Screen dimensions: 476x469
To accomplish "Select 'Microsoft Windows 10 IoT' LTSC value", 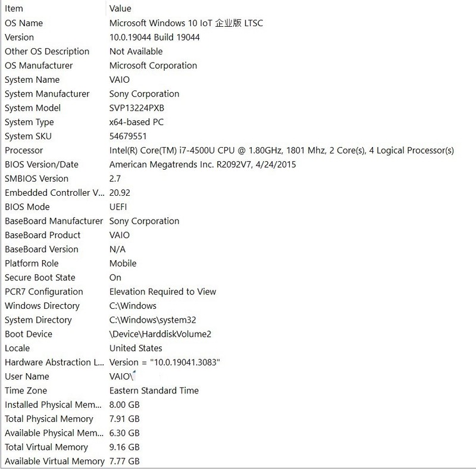I will point(186,23).
